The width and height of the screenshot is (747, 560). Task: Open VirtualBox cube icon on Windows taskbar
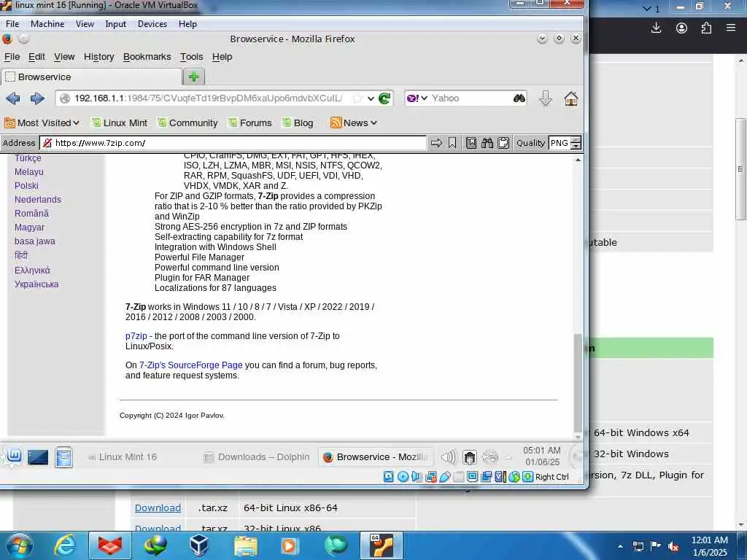coord(199,545)
